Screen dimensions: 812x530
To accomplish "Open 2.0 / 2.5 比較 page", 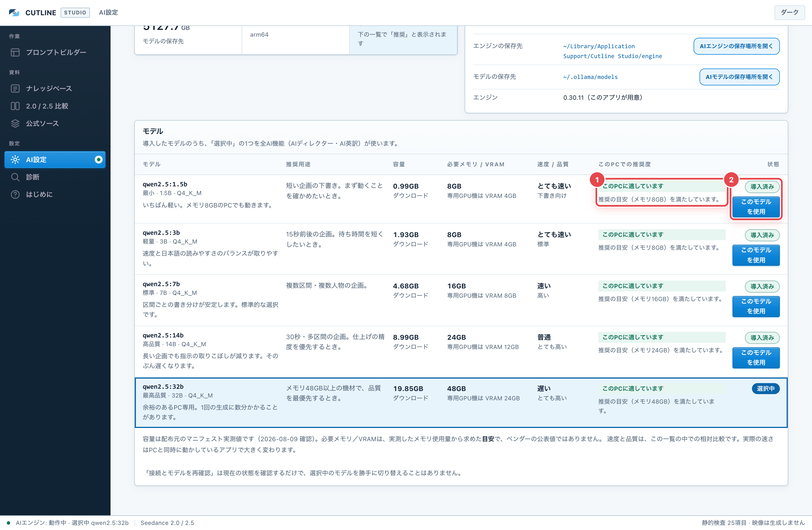I will 55,106.
